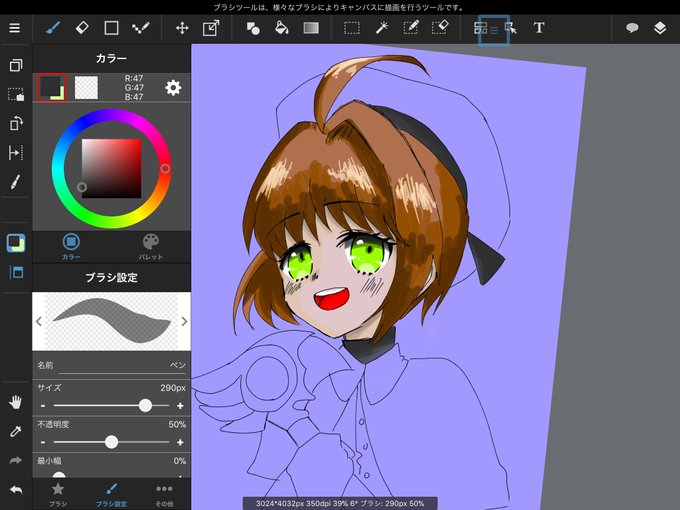The height and width of the screenshot is (510, 680).
Task: Select the Fill shape tool
Action: 253,28
